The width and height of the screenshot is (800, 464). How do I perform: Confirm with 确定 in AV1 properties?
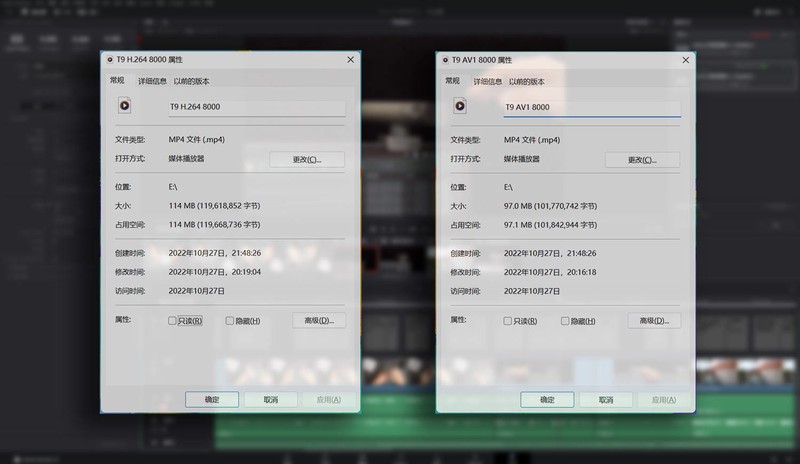(547, 400)
